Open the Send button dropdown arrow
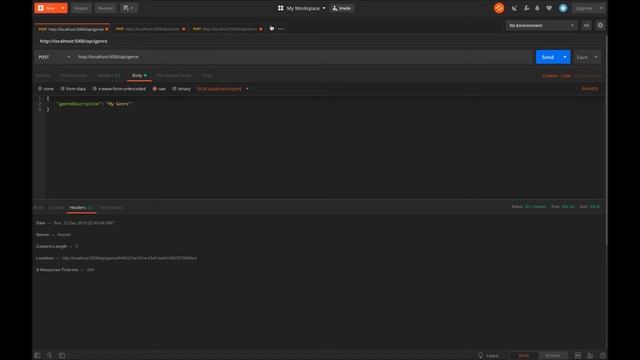640x360 pixels. (x=565, y=57)
